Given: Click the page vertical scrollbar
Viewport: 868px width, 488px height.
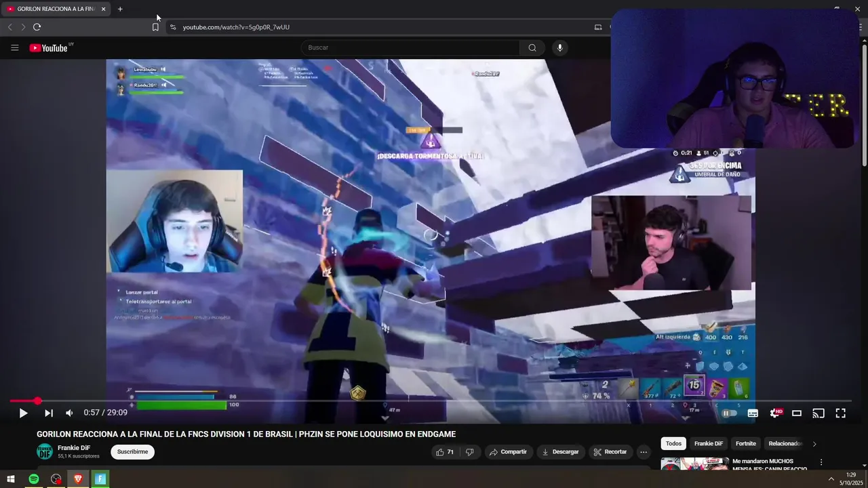Looking at the screenshot, I should tap(864, 105).
